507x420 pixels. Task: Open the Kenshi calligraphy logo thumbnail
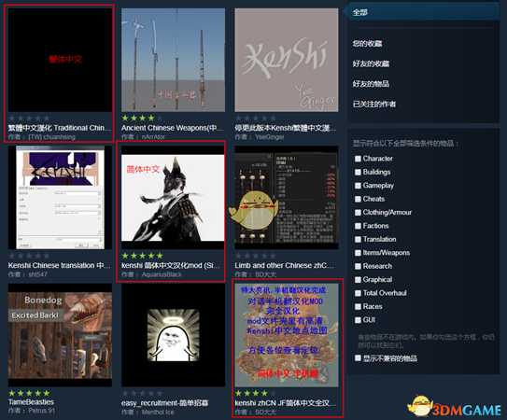point(287,60)
